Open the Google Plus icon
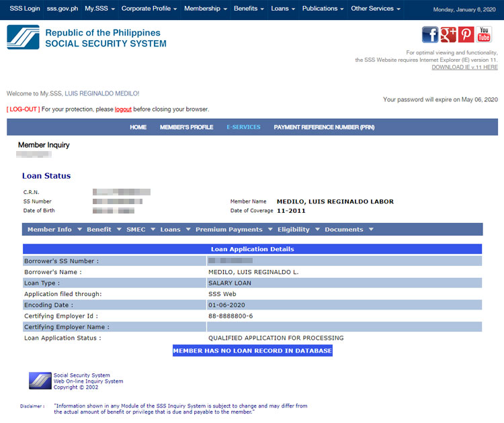504x423 pixels. point(448,35)
